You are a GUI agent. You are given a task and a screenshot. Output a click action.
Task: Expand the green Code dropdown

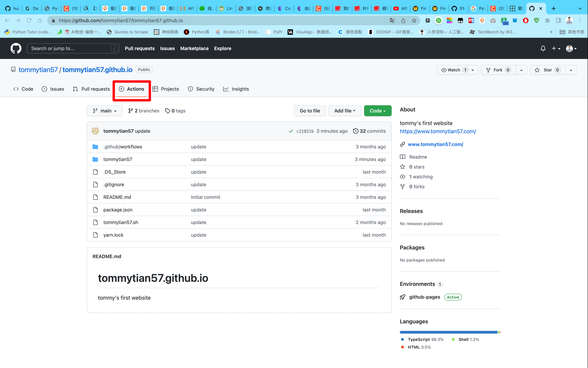point(378,111)
